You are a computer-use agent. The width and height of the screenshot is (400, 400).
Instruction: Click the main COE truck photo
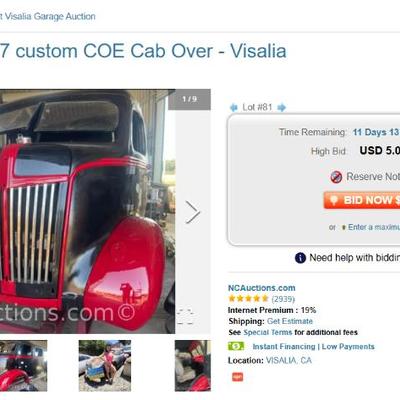click(87, 211)
